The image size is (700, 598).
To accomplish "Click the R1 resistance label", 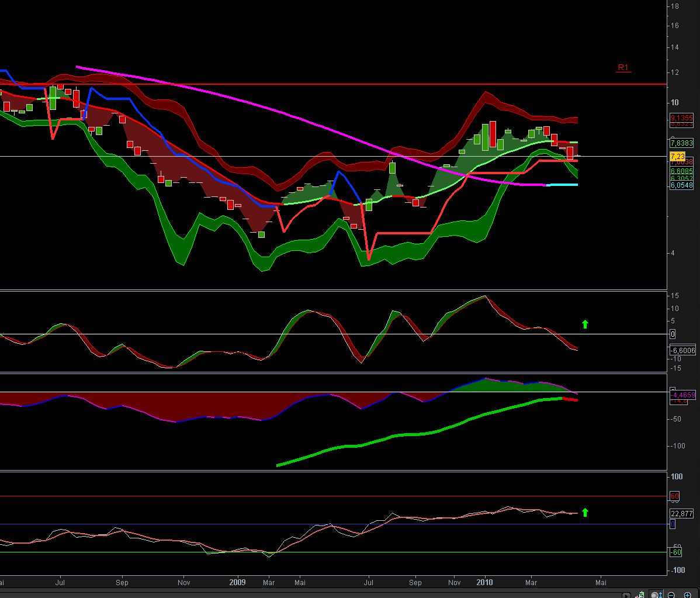I will coord(623,67).
